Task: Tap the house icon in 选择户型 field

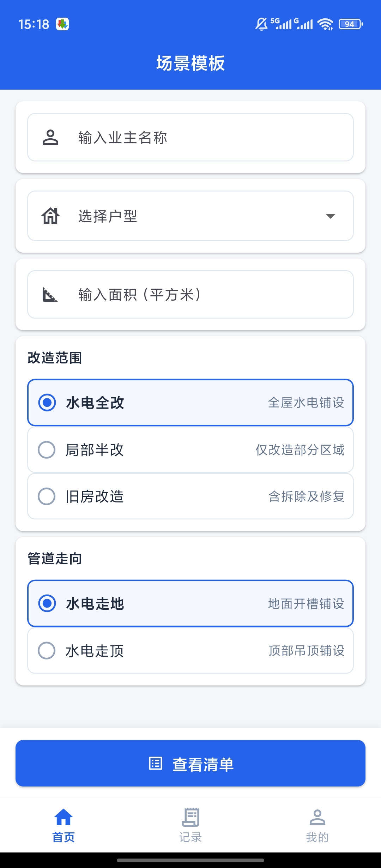Action: click(50, 216)
